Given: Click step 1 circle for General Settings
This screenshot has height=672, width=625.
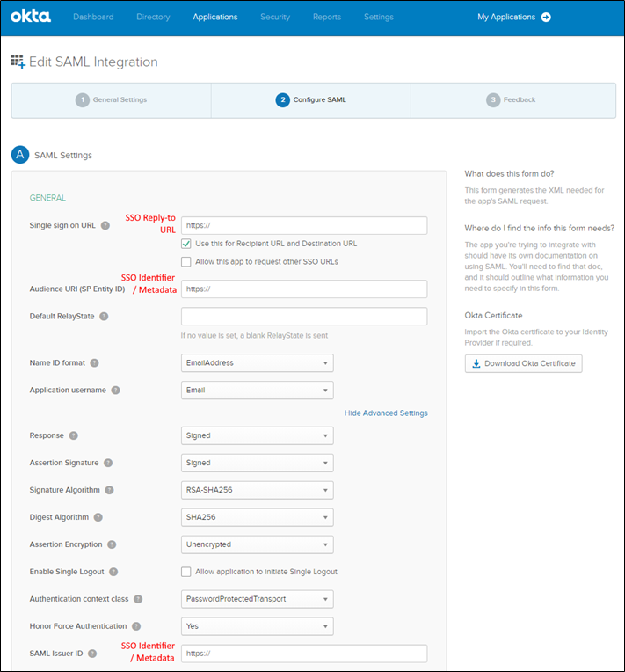Looking at the screenshot, I should point(83,100).
